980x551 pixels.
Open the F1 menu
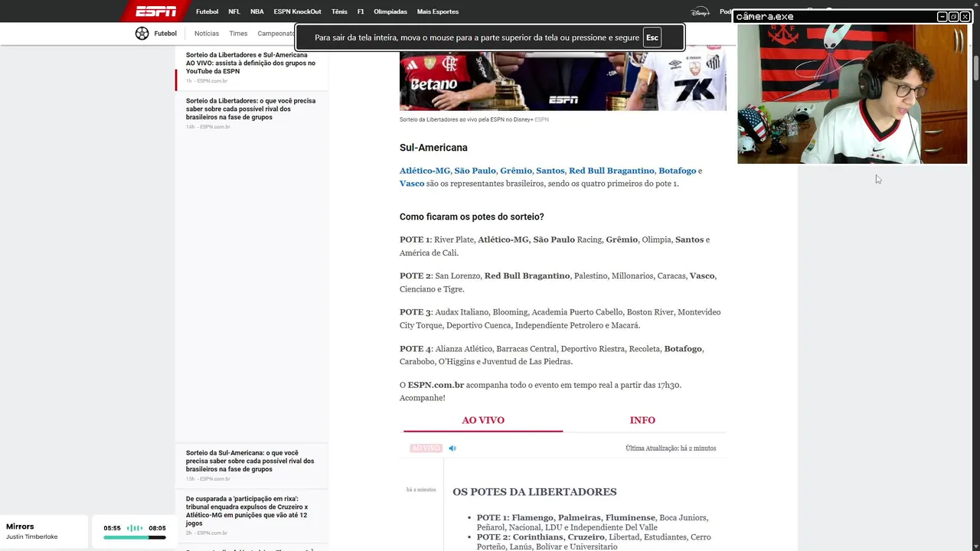coord(361,11)
